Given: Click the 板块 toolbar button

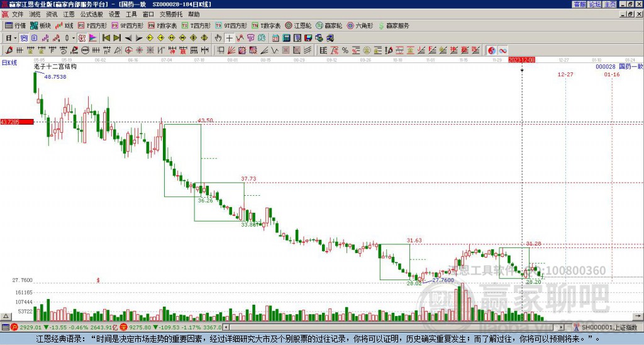Looking at the screenshot, I should (40, 25).
